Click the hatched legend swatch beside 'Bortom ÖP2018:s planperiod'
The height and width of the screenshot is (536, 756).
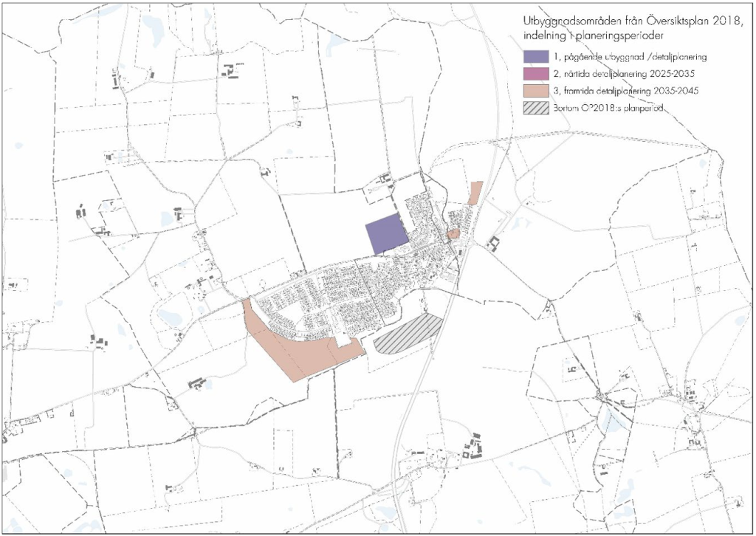click(536, 109)
